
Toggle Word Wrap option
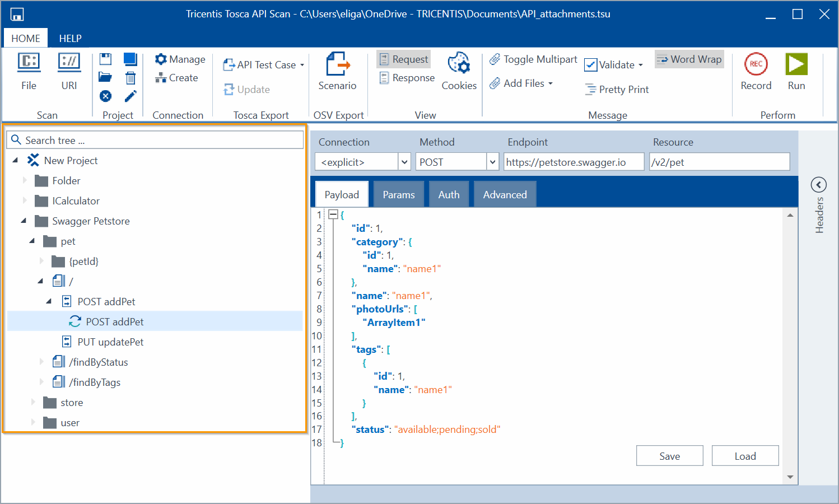pyautogui.click(x=689, y=59)
